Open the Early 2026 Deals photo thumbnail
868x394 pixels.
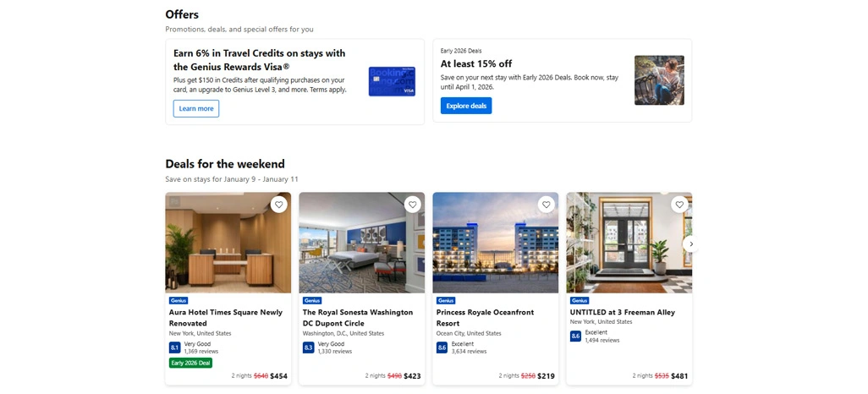click(x=659, y=80)
